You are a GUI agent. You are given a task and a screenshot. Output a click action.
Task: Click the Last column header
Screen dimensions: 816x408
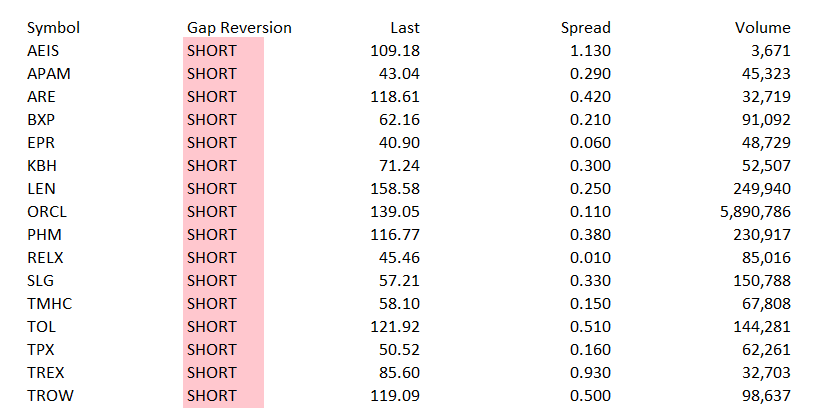click(x=405, y=28)
